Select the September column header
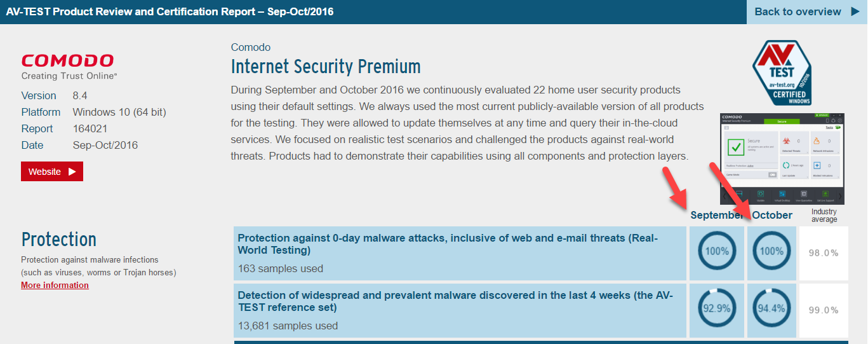Image resolution: width=868 pixels, height=344 pixels. point(717,215)
